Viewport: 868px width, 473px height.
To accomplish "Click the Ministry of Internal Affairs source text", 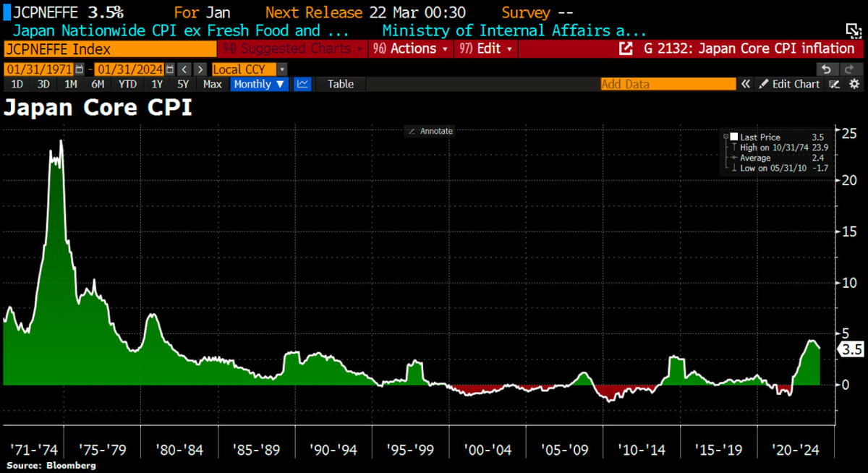I will (514, 30).
